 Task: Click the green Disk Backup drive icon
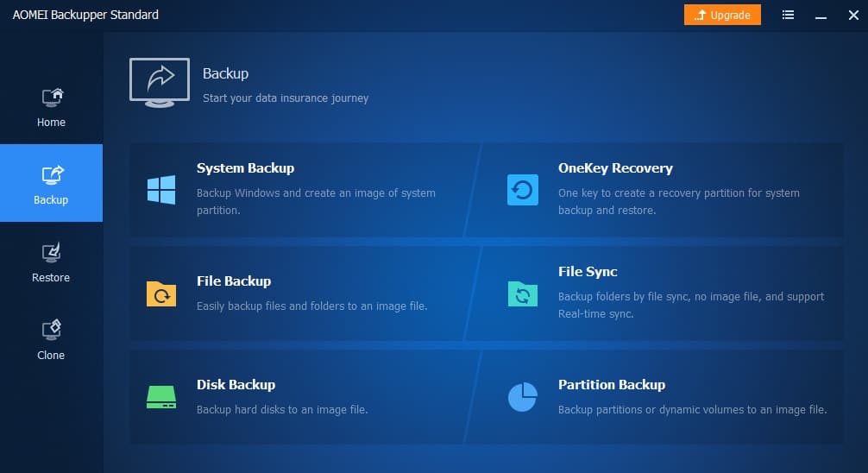(161, 397)
